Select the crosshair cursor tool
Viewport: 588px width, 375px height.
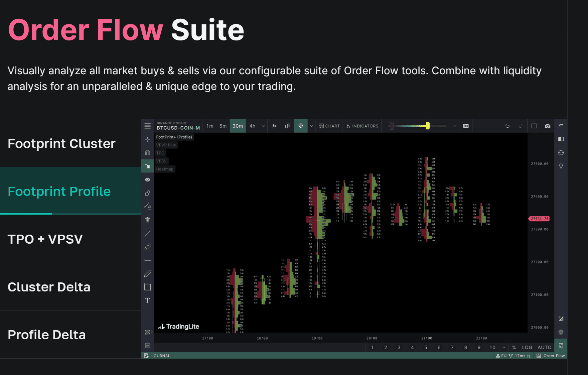point(147,139)
